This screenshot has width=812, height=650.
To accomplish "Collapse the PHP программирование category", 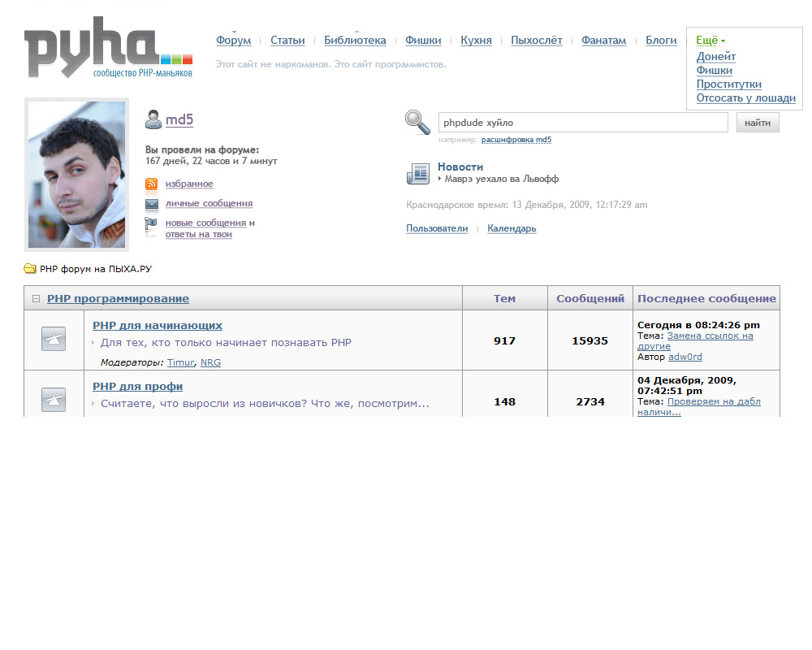I will (x=36, y=299).
